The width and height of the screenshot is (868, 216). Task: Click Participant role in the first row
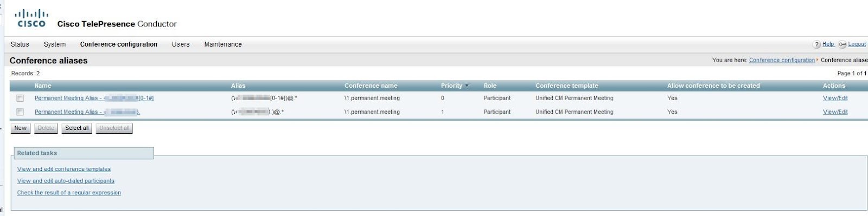tap(497, 99)
